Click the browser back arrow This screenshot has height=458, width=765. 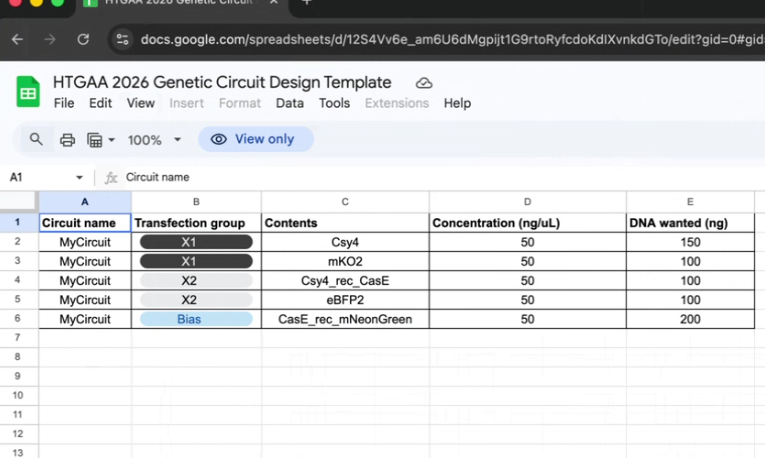tap(18, 39)
